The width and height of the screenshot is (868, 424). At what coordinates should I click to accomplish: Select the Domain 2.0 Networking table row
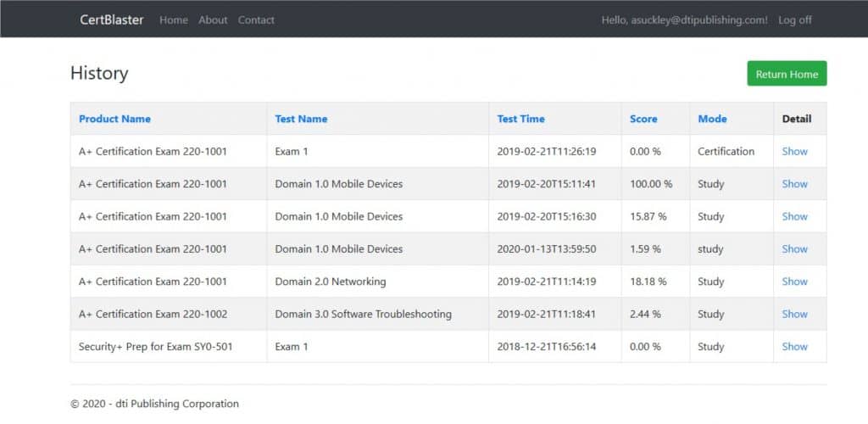tap(448, 282)
